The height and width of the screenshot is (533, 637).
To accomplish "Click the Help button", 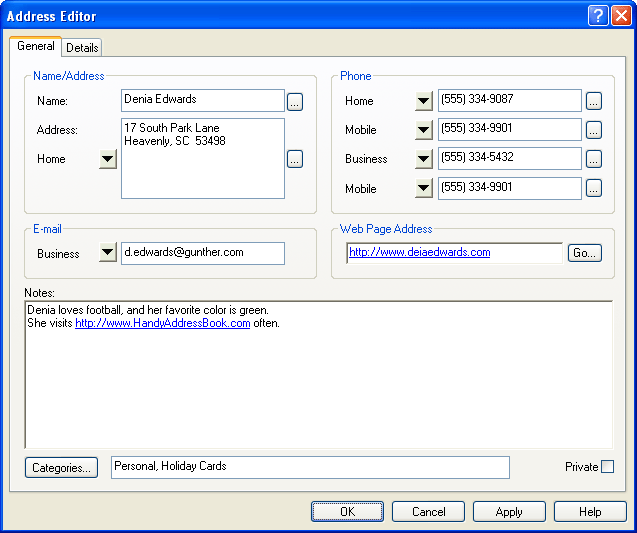I will click(590, 511).
